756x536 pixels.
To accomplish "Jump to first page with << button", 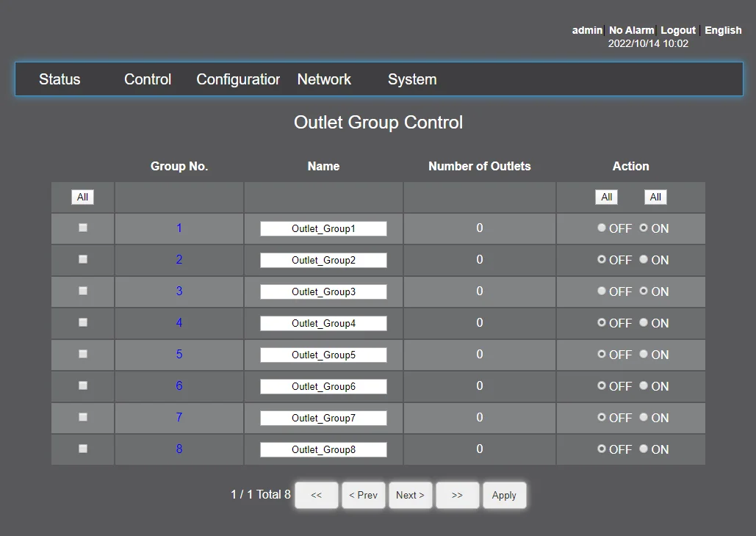I will (316, 495).
